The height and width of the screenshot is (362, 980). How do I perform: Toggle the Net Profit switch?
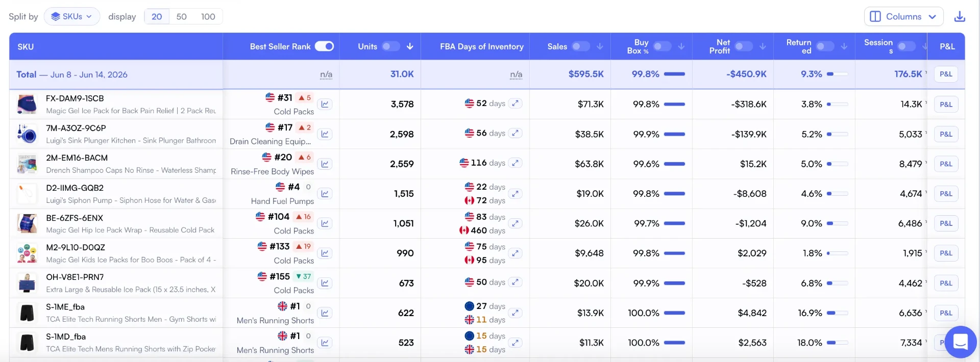click(x=744, y=46)
